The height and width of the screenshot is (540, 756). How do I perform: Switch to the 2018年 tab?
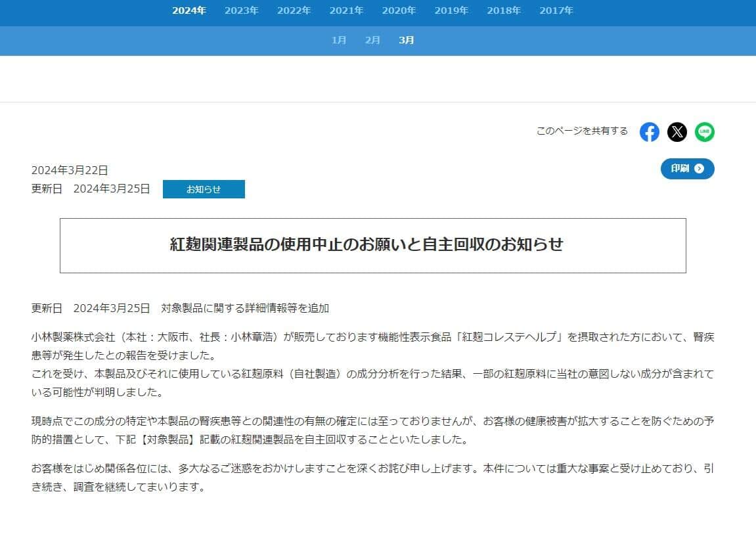point(504,11)
